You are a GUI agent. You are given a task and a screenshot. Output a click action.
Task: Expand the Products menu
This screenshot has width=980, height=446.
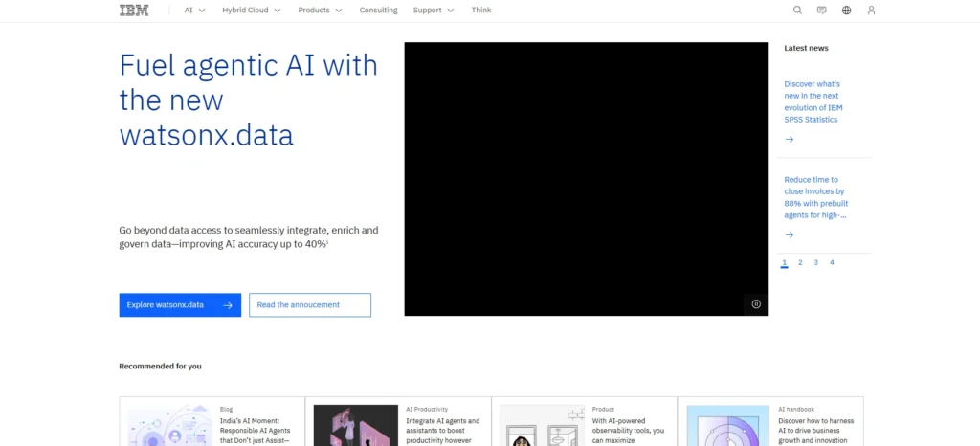(x=320, y=10)
